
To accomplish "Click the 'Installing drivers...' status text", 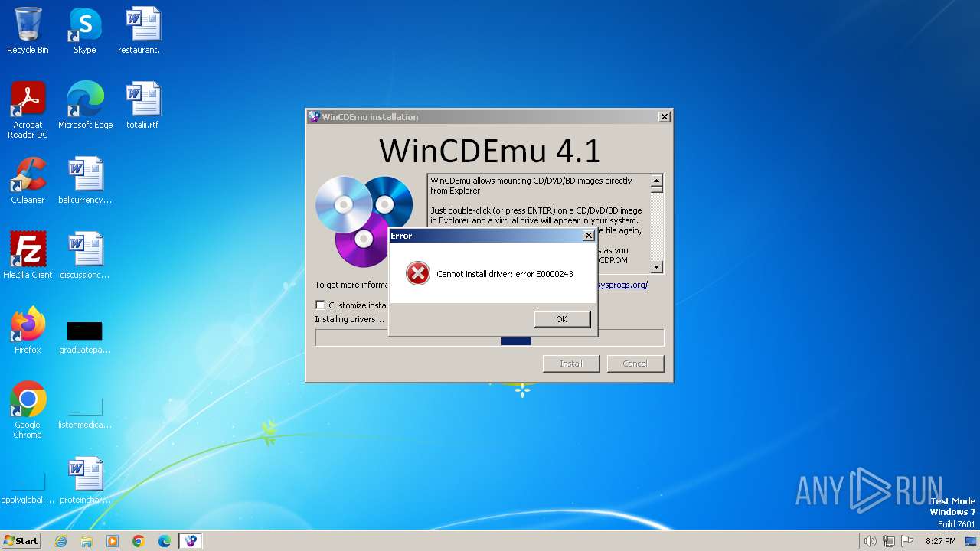I will 350,319.
